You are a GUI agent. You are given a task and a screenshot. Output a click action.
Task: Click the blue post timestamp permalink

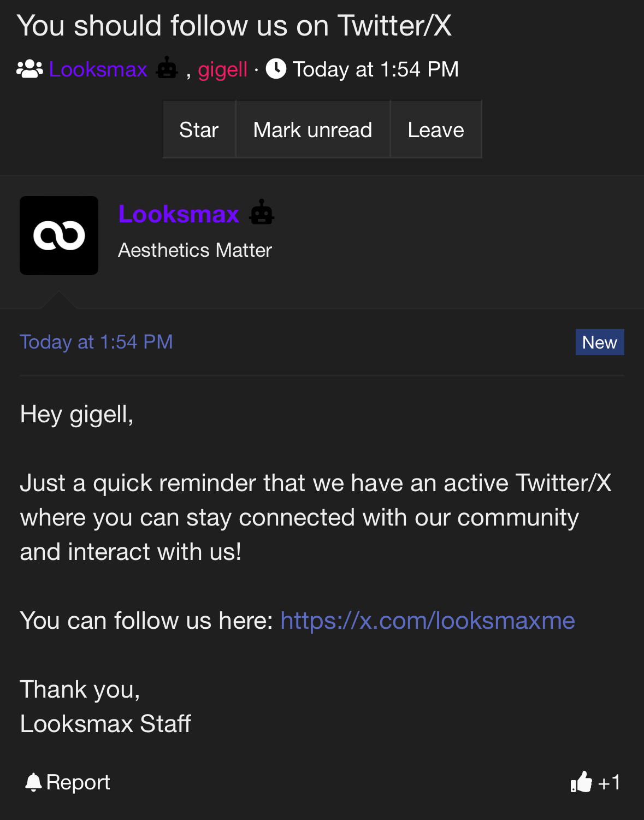tap(96, 342)
